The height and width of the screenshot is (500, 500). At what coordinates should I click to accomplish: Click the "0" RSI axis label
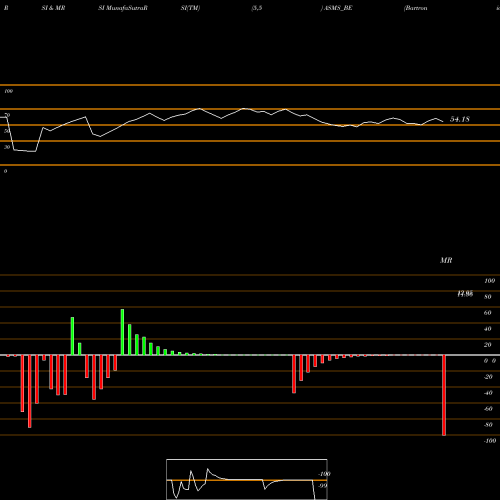pyautogui.click(x=5, y=171)
